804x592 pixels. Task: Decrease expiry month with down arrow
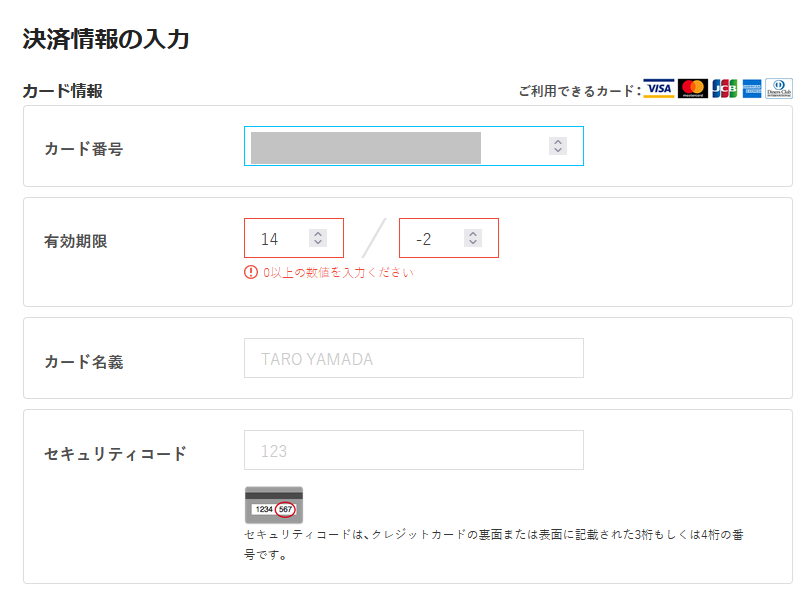coord(318,242)
